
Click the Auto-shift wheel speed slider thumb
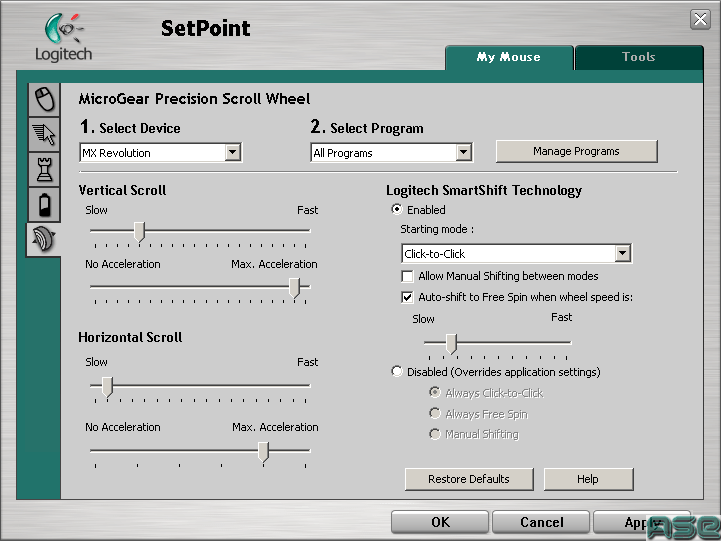click(x=452, y=344)
